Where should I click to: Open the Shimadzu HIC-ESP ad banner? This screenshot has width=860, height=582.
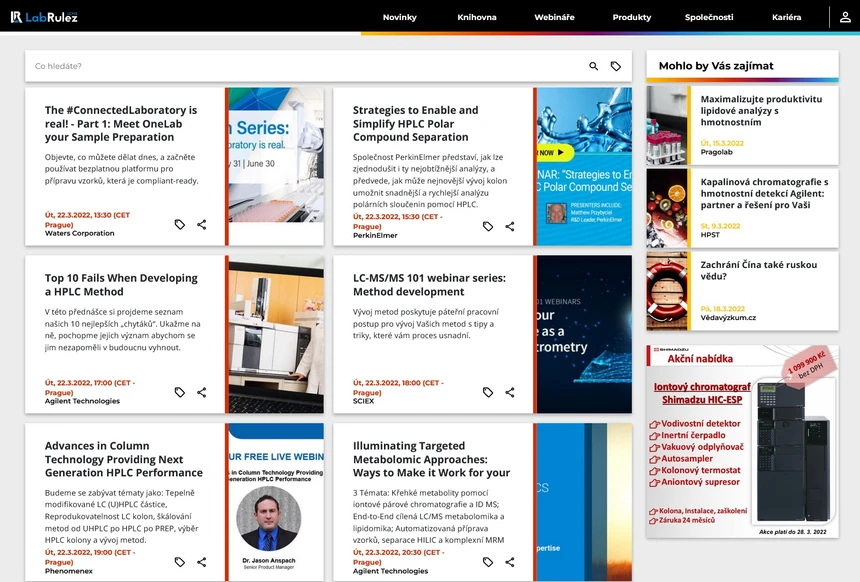coord(743,442)
